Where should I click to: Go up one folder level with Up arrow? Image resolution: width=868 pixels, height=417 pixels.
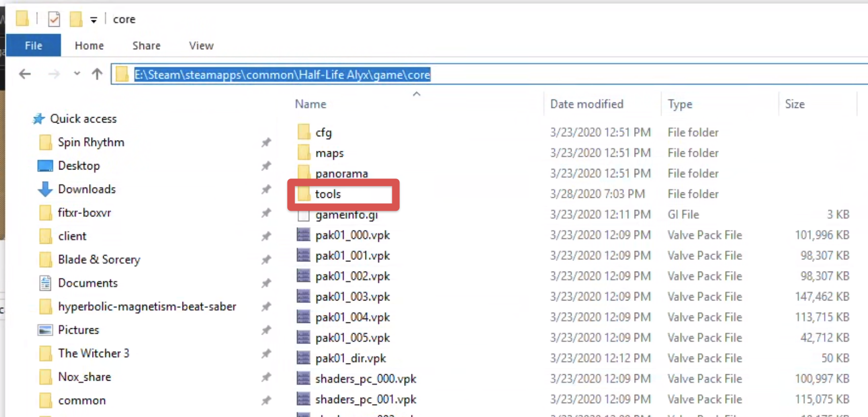point(97,74)
